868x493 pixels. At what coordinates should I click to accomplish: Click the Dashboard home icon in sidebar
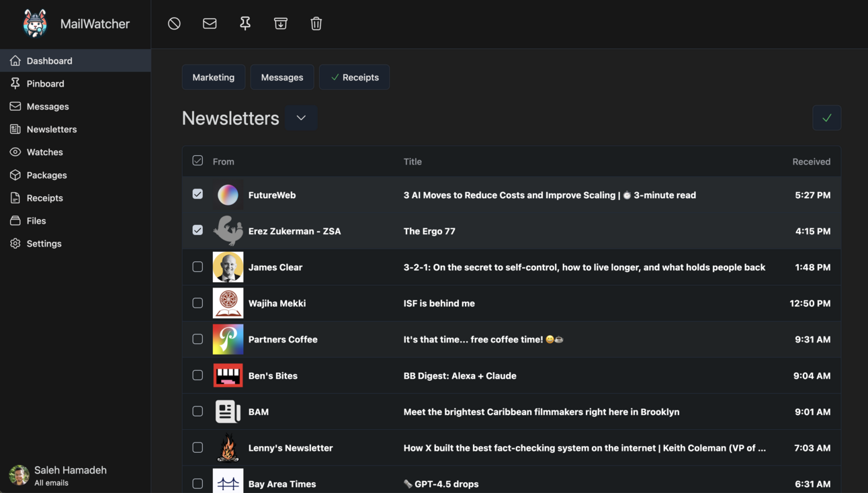pyautogui.click(x=15, y=60)
